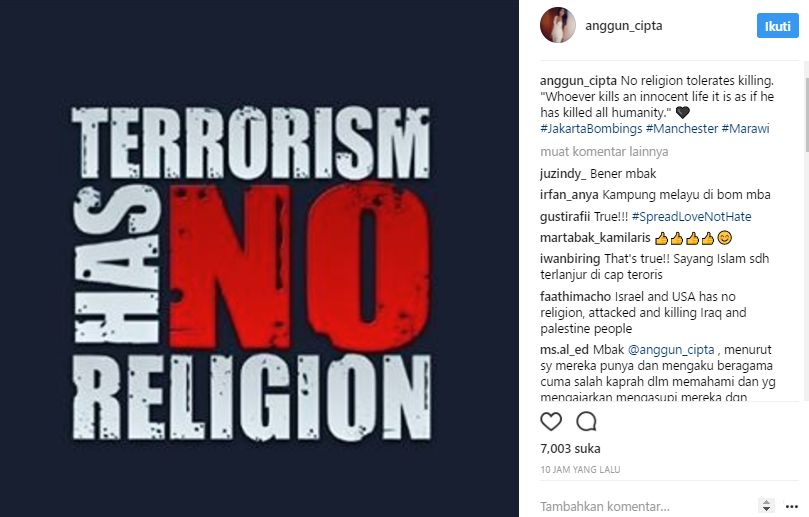809x517 pixels.
Task: Open the '10 jam yang lalu' timestamp
Action: [580, 470]
